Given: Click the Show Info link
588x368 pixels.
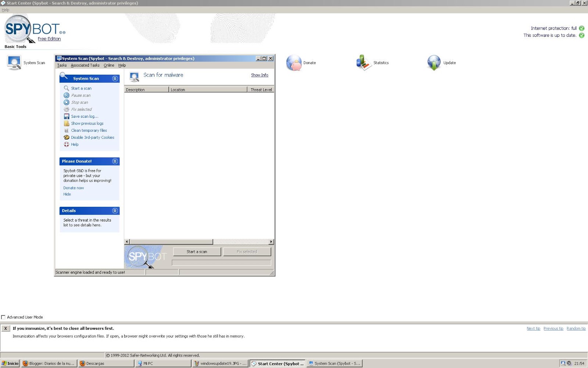Looking at the screenshot, I should [259, 75].
